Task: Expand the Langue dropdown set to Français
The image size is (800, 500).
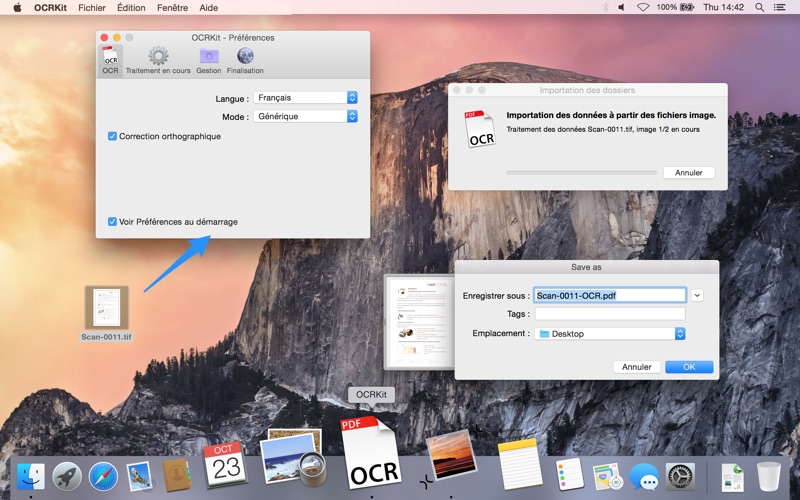Action: tap(305, 97)
